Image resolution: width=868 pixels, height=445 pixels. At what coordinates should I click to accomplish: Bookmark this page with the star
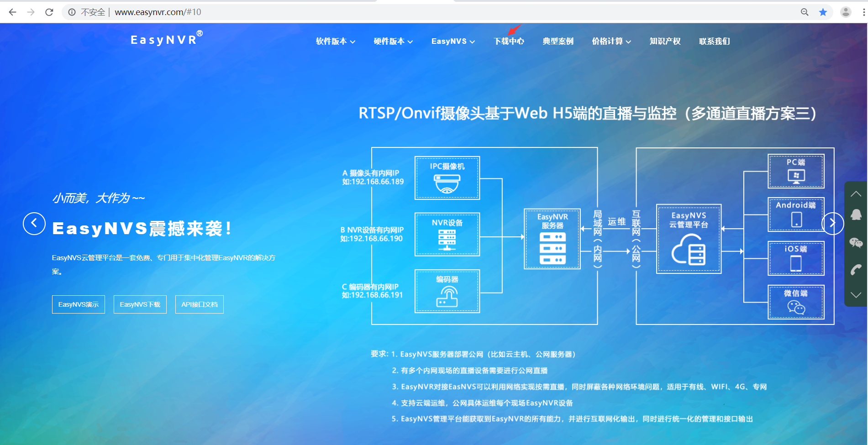(x=823, y=12)
